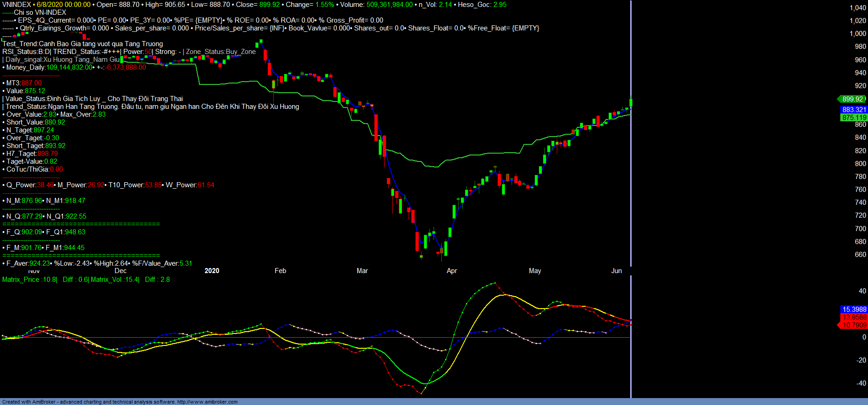Click the Money_Daily value in green
This screenshot has width=868, height=405.
click(x=69, y=67)
